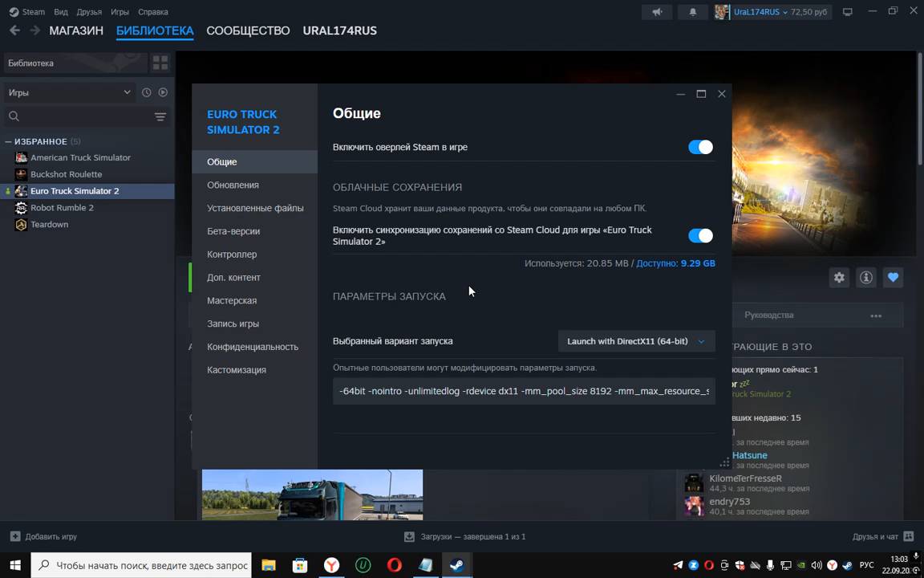Screen dimensions: 924x578
Task: Open Запись игры section
Action: click(254, 324)
